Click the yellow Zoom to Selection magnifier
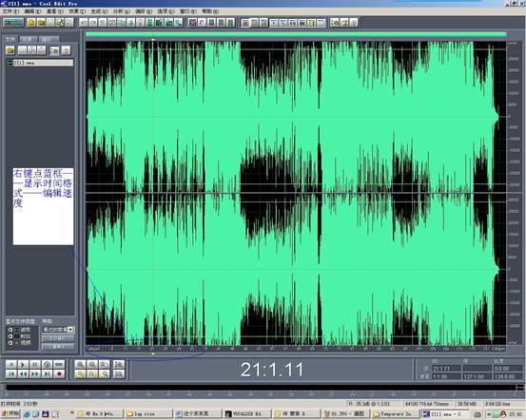 click(80, 374)
